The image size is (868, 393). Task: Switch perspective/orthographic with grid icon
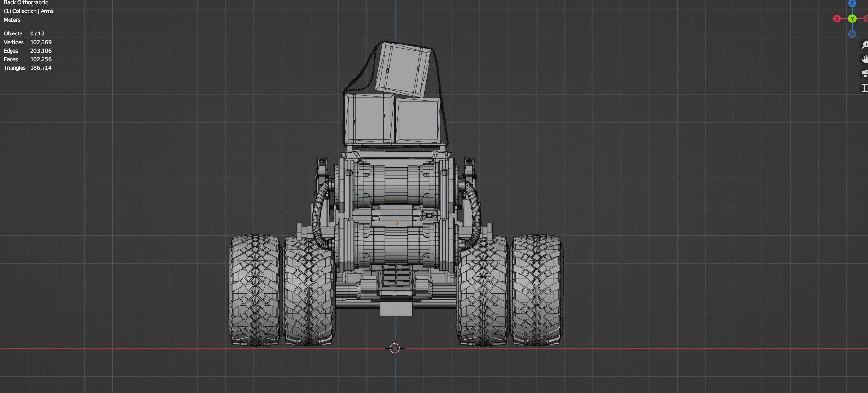[864, 88]
